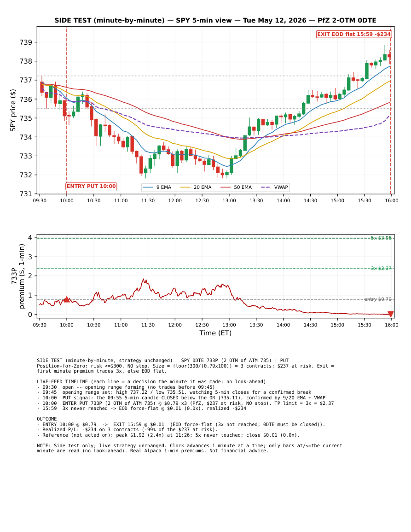Click the '15:59 3x never reached' timeline line
Image resolution: width=411 pixels, height=532 pixels.
(141, 408)
